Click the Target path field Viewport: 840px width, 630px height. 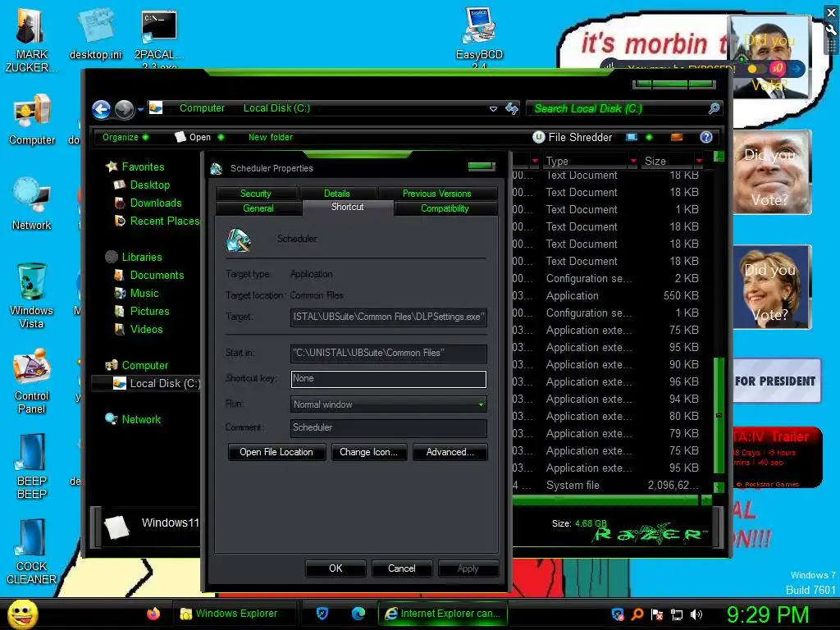(388, 317)
